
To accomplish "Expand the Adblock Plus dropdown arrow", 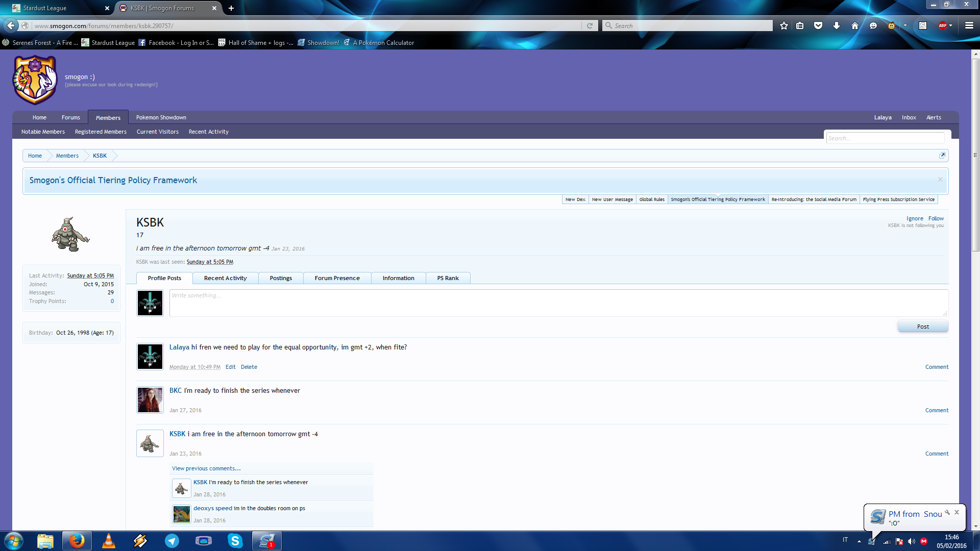I will tap(951, 26).
